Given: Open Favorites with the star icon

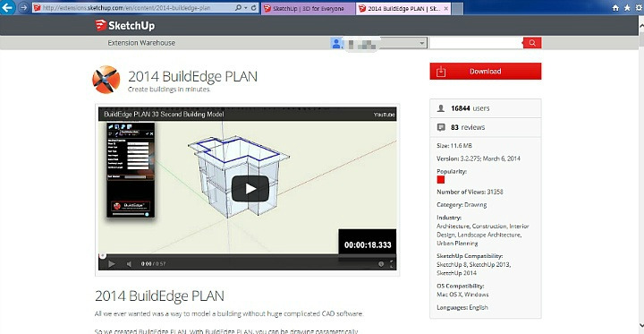Looking at the screenshot, I should coord(627,8).
